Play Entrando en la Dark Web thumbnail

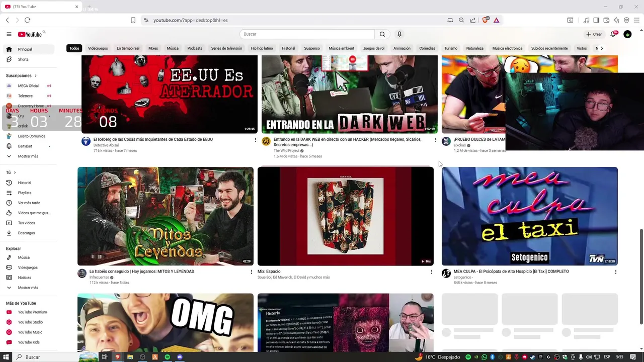[350, 94]
